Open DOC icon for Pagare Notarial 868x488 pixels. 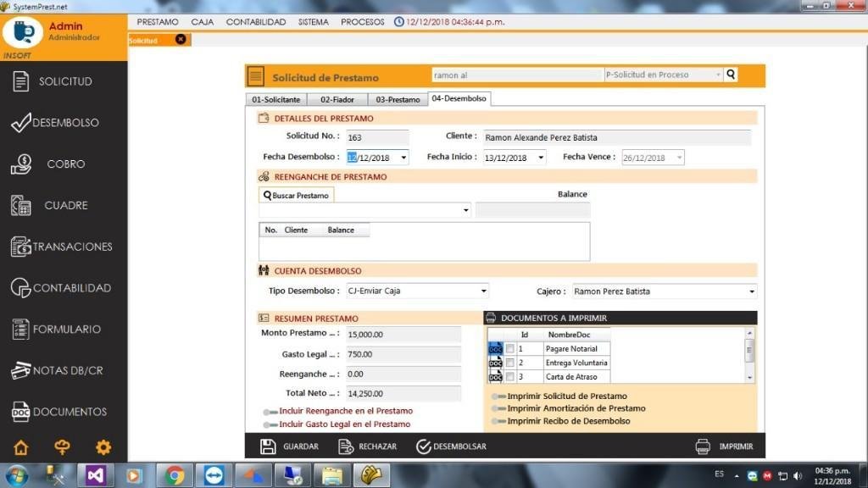tap(495, 348)
